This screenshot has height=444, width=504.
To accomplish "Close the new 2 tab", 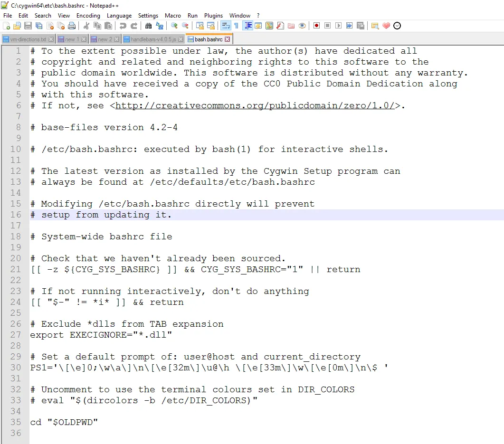I will (x=116, y=39).
